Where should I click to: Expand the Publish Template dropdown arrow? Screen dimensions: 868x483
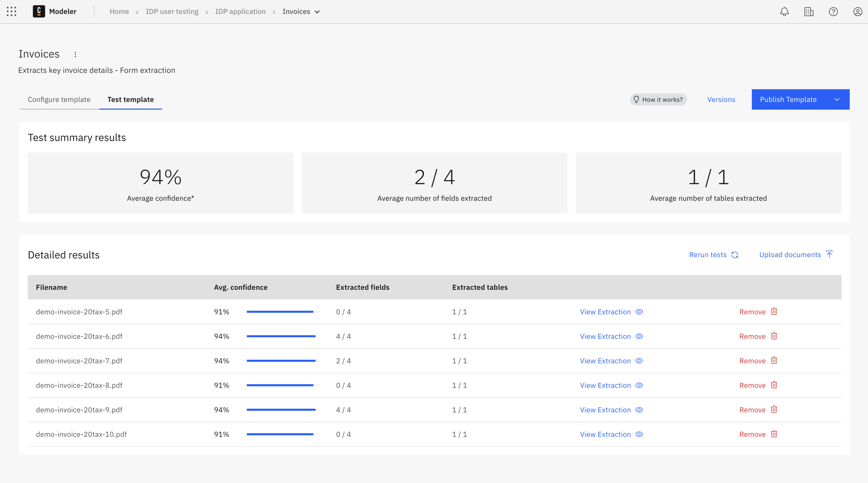837,99
